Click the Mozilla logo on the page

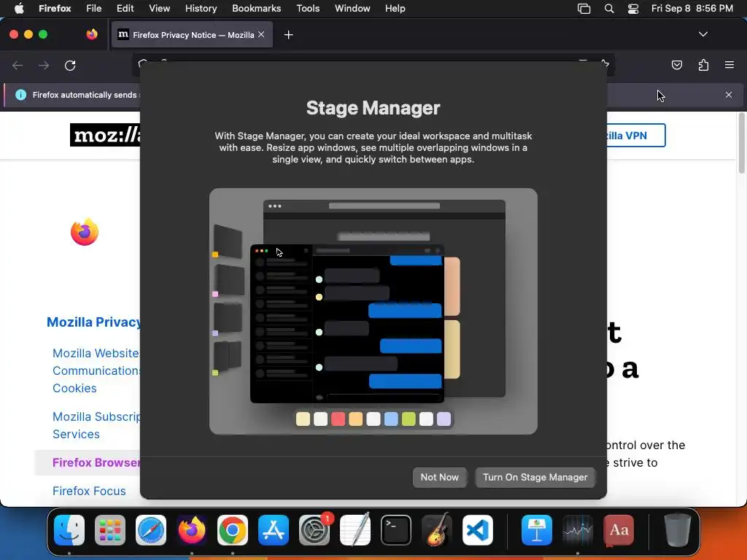(x=105, y=135)
